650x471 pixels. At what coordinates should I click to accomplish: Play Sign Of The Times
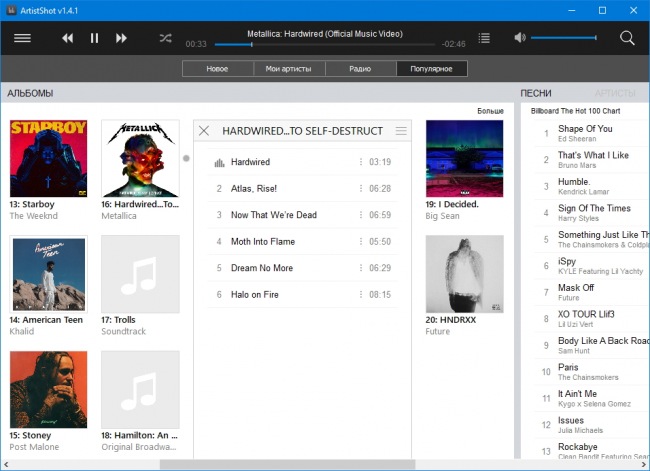click(591, 213)
